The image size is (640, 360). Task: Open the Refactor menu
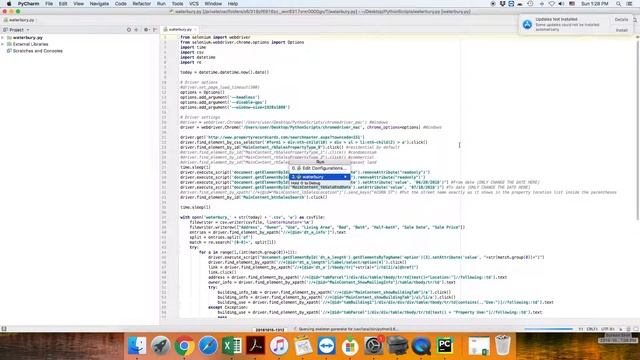(x=142, y=4)
